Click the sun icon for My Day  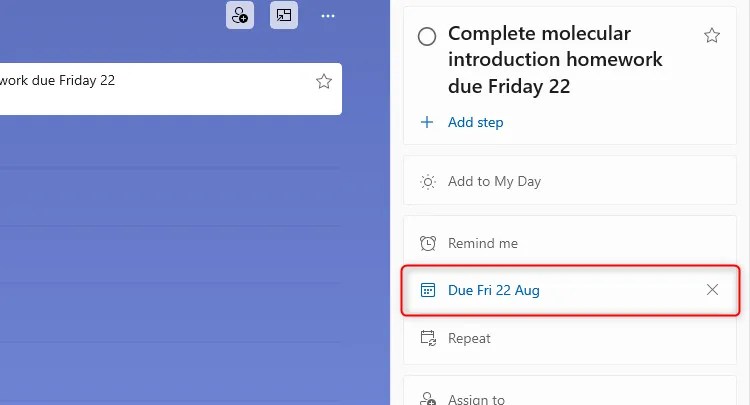[x=428, y=182]
